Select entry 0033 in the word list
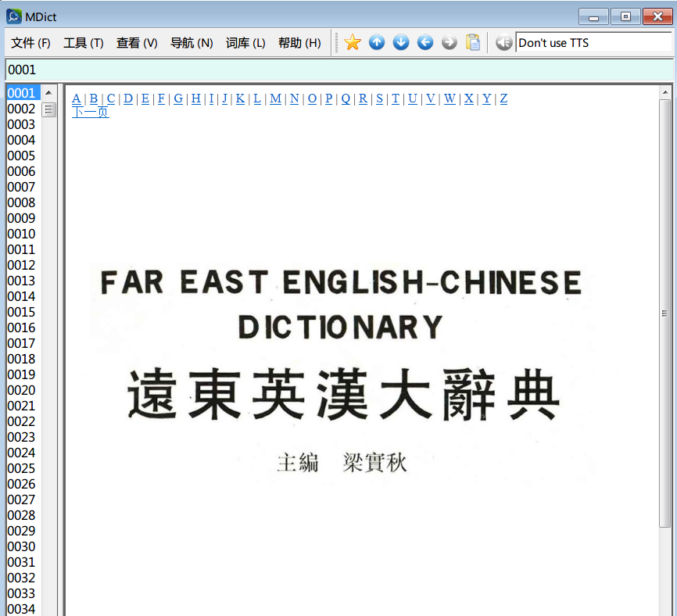 pyautogui.click(x=22, y=593)
